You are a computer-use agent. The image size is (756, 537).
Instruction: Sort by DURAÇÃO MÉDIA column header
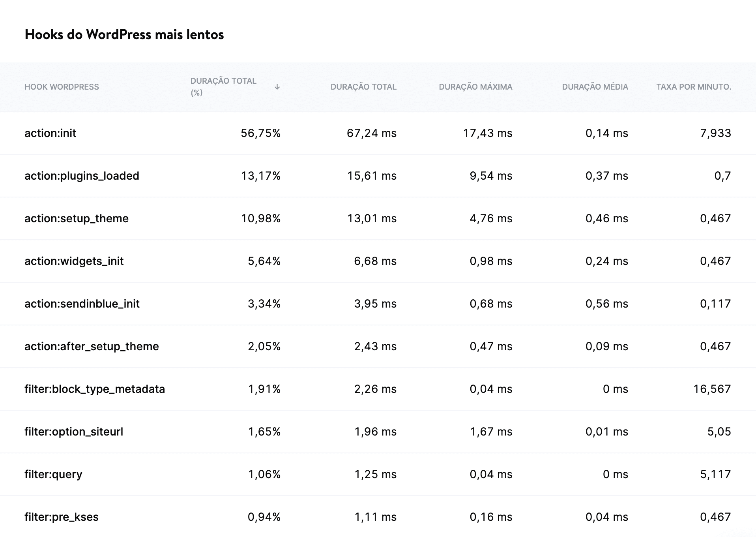pyautogui.click(x=595, y=87)
